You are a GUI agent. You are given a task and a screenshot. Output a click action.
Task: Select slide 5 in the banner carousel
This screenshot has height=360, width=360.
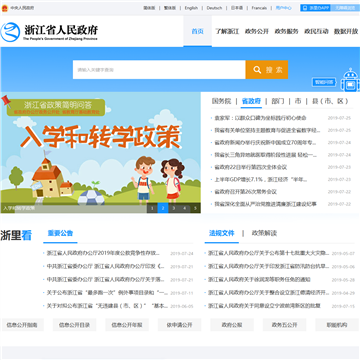coord(195,208)
